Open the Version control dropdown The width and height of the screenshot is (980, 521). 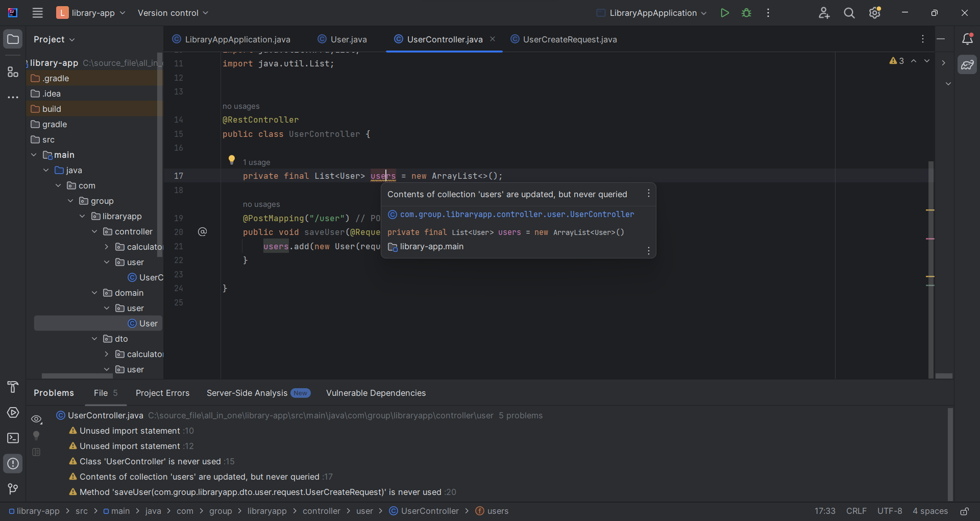tap(173, 13)
